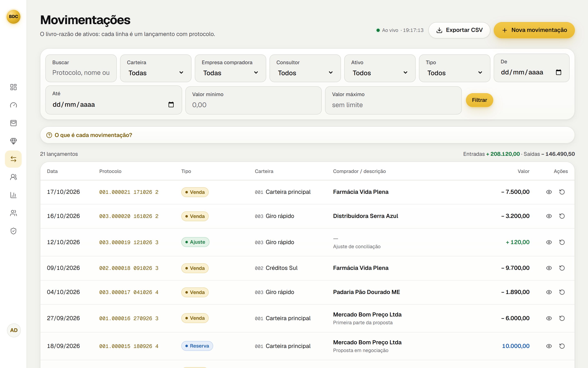Open the bar chart reports icon in sidebar

point(13,195)
